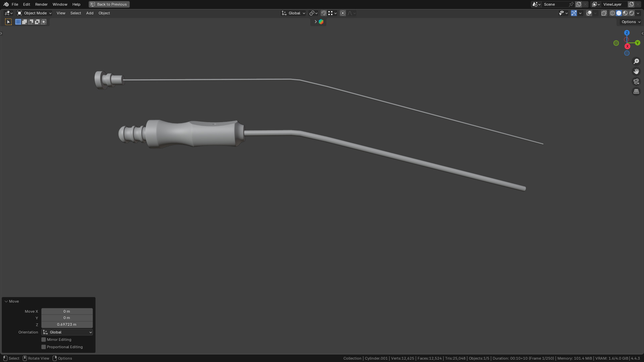Viewport: 644px width, 362px height.
Task: Open the viewport Select menu
Action: tap(75, 13)
